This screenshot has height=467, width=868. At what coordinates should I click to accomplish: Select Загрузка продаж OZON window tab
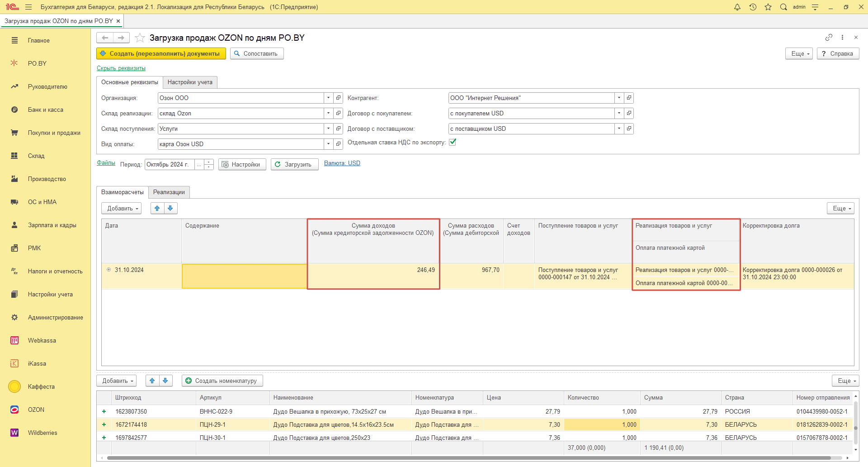pos(59,21)
